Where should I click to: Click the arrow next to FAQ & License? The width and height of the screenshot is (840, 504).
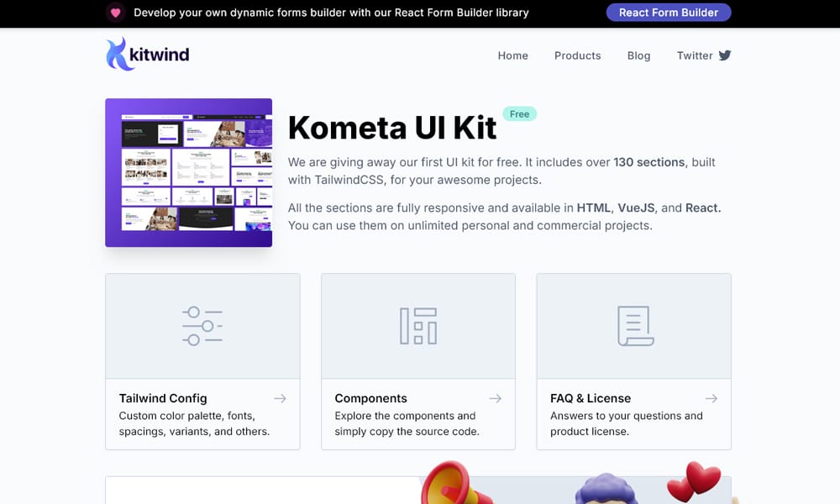(x=711, y=398)
